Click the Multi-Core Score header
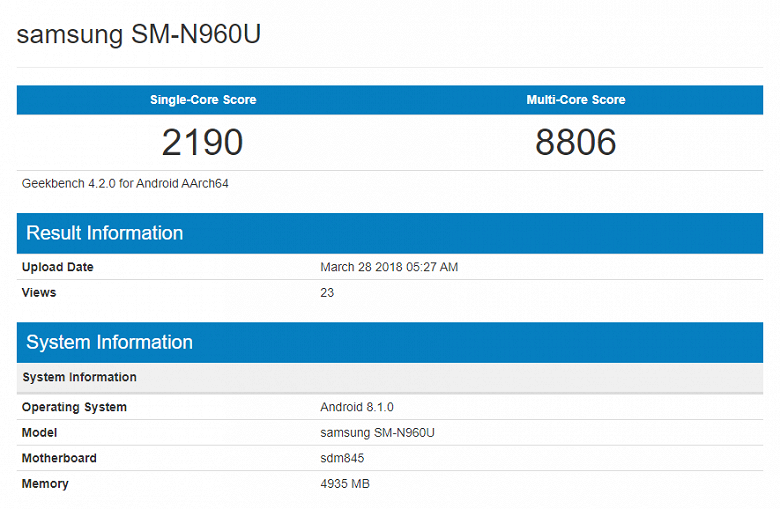The height and width of the screenshot is (509, 780). coord(576,100)
